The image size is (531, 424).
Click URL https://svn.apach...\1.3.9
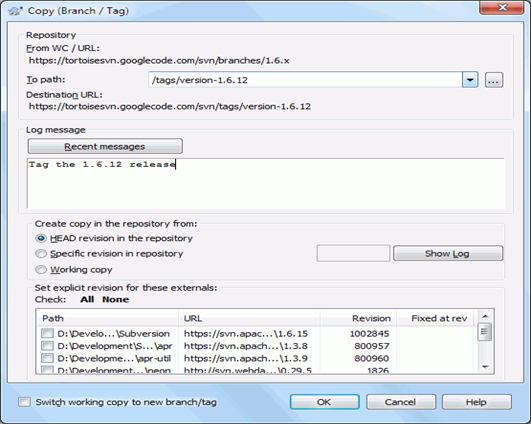point(246,358)
